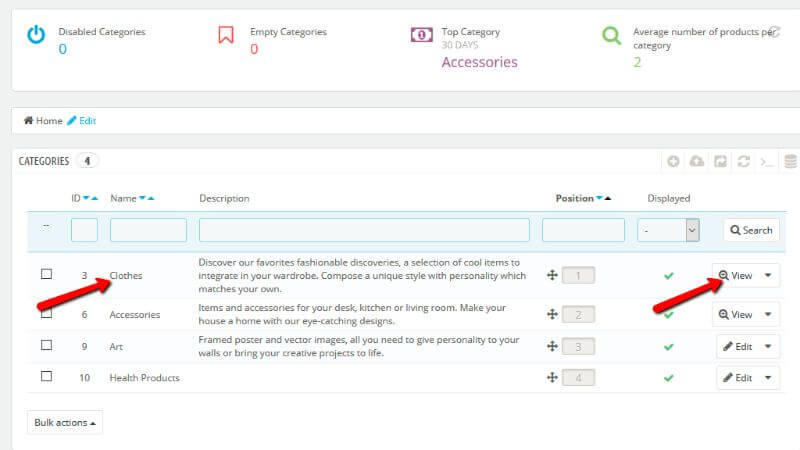Click the position field of Clothes
The image size is (800, 450).
click(578, 276)
